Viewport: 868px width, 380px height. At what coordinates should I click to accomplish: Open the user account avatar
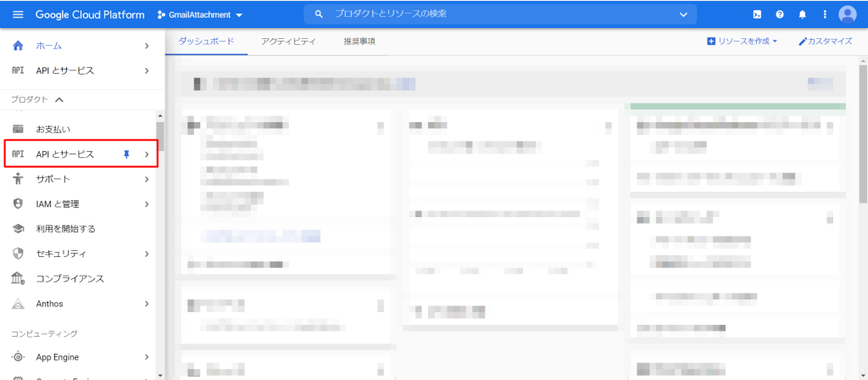pos(847,15)
